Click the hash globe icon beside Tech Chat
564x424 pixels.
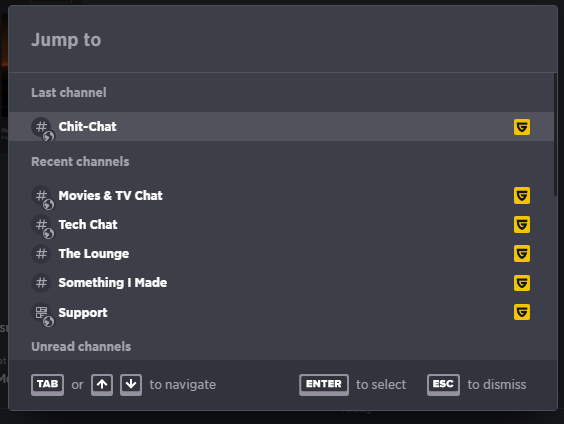click(42, 227)
